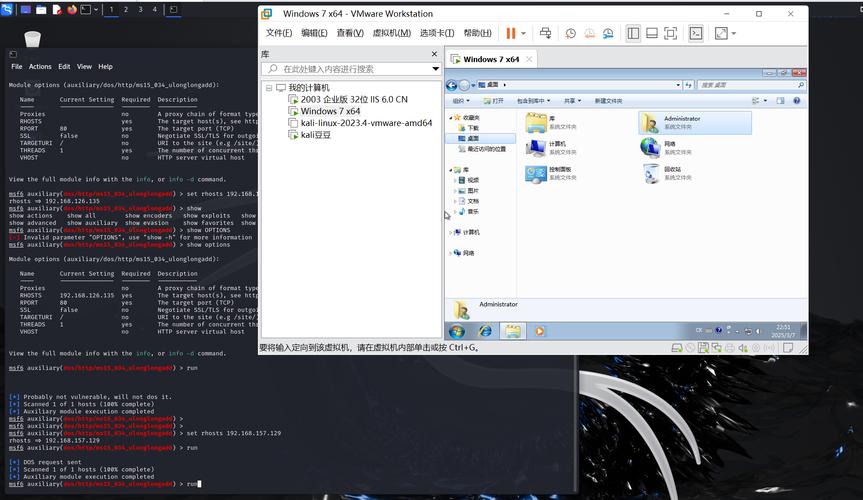Toggle the console view icon in VMware
The height and width of the screenshot is (500, 863).
point(696,34)
